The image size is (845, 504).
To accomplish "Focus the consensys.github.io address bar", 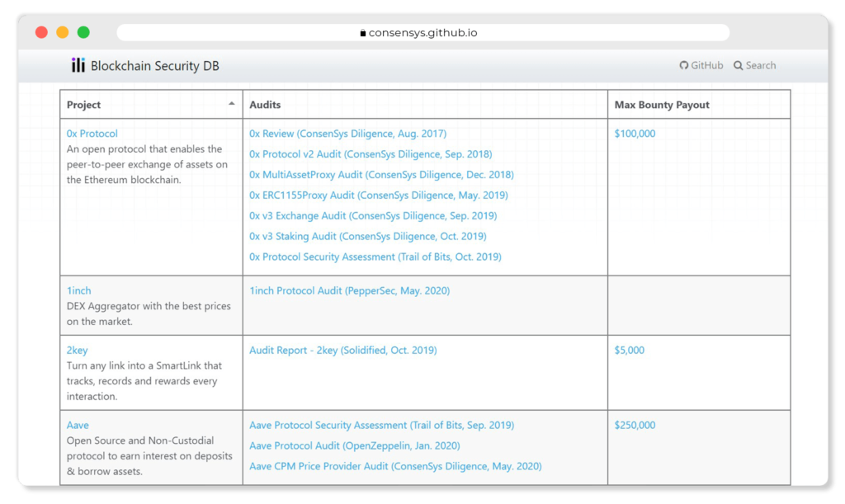I will [423, 32].
